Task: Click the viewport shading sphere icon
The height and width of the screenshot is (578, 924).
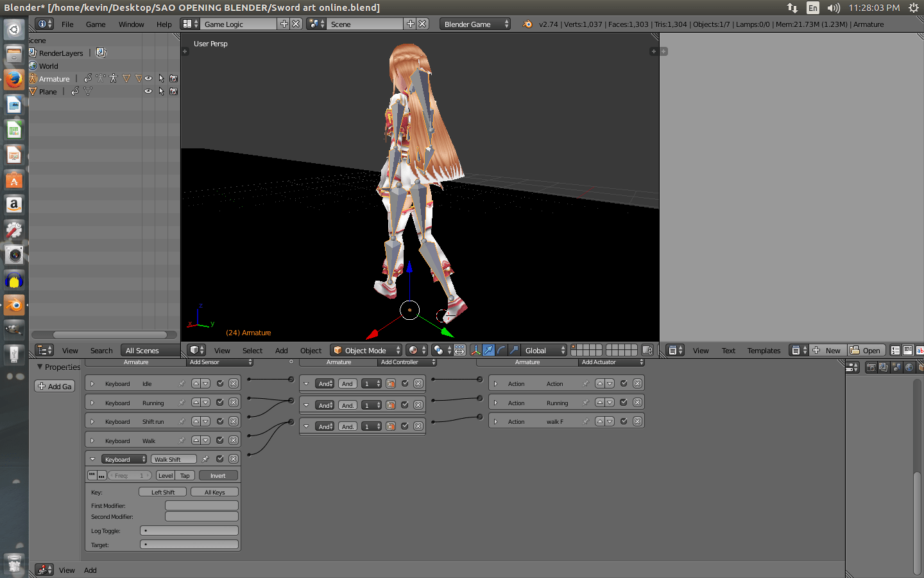Action: 439,350
